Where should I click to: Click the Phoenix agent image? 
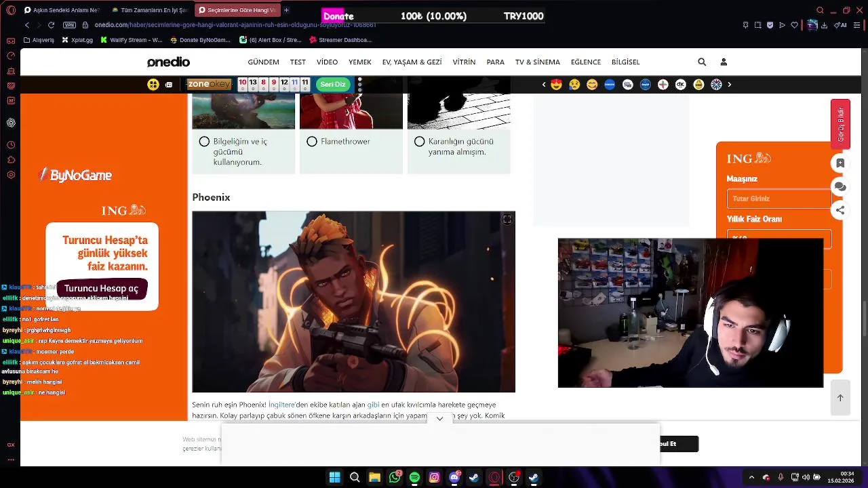353,302
